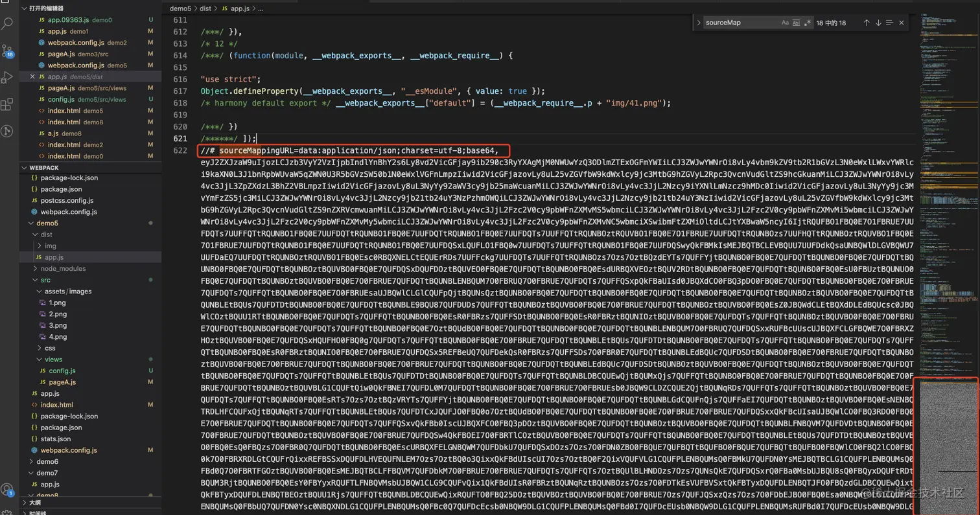This screenshot has height=515, width=980.
Task: Open pageA.js demo3/src in open editors
Action: 91,54
